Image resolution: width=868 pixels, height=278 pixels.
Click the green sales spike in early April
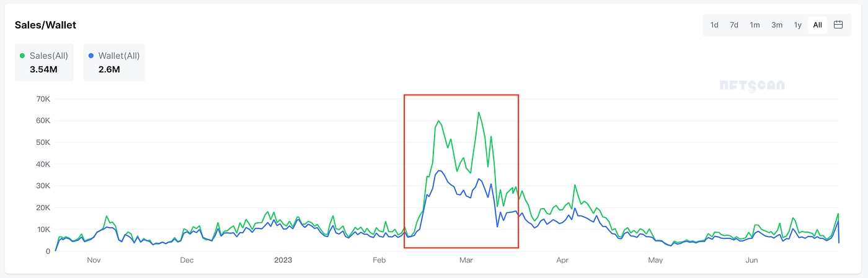coord(575,185)
